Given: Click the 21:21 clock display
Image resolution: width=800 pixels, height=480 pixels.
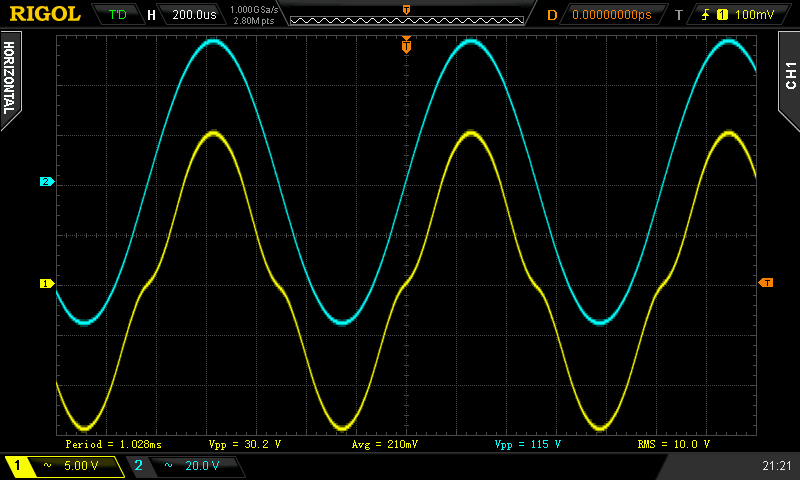Looking at the screenshot, I should [777, 465].
